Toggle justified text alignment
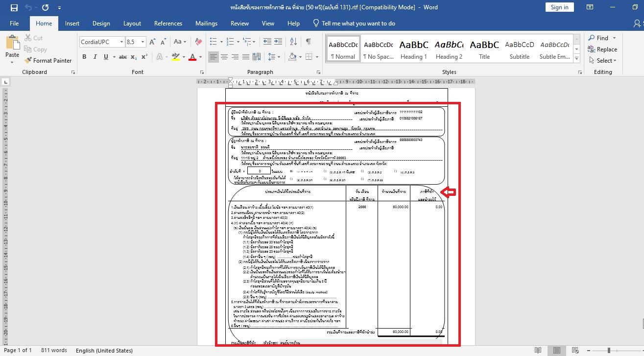 coord(246,57)
